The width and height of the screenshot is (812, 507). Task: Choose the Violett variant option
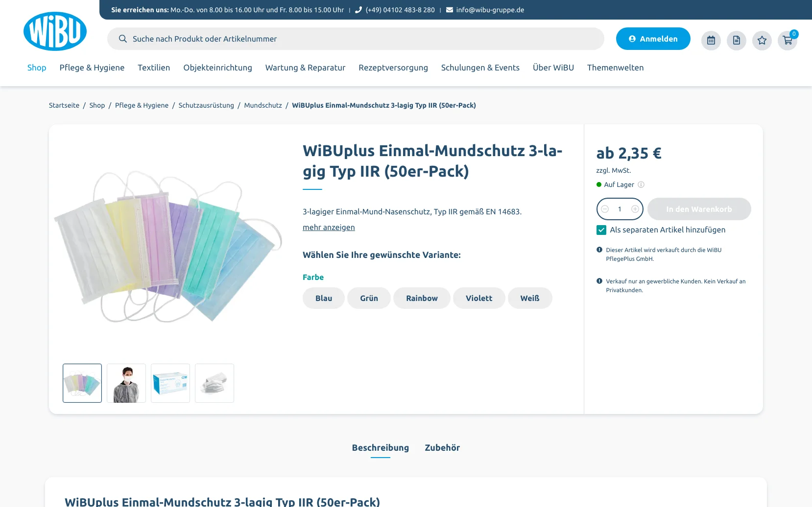tap(479, 298)
